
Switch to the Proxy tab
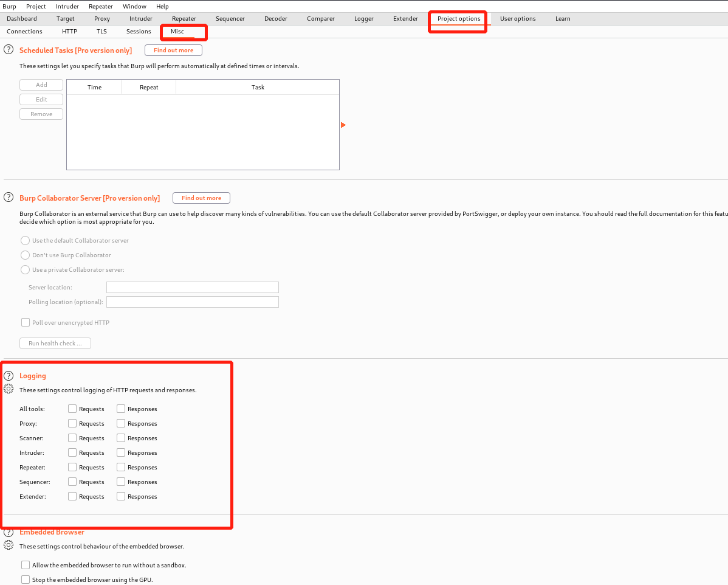coord(102,19)
